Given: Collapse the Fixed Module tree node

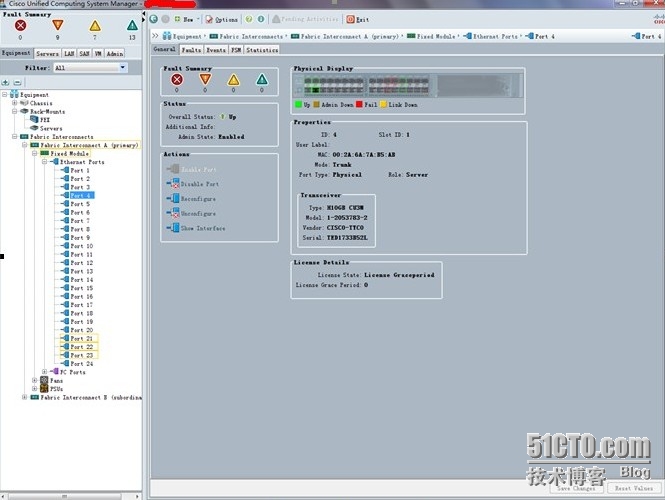Looking at the screenshot, I should click(35, 154).
